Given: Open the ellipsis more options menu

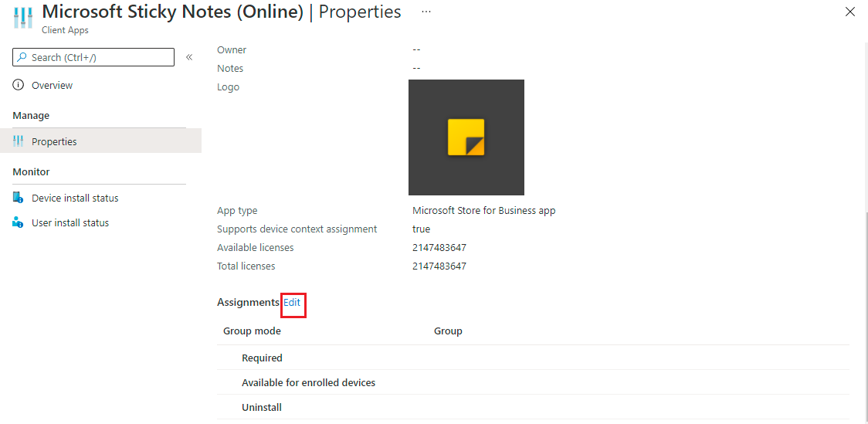Looking at the screenshot, I should (426, 12).
